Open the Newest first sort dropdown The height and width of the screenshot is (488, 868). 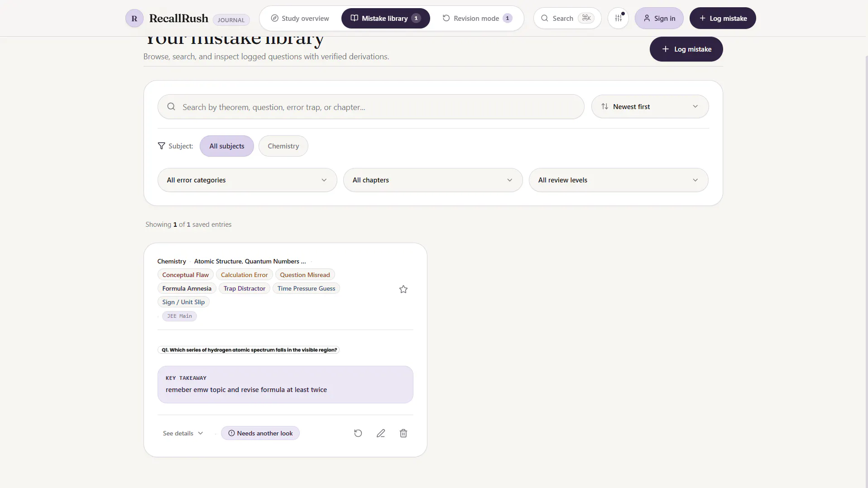point(650,106)
